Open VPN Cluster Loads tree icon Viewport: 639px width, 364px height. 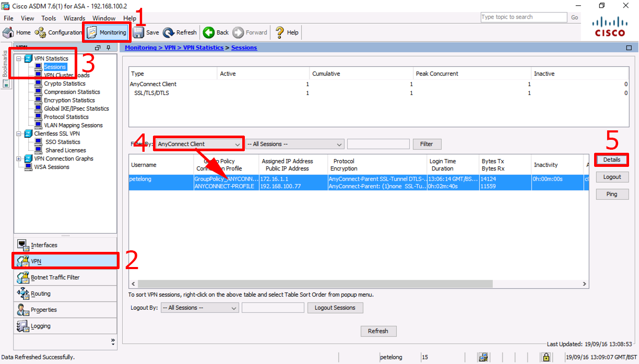point(39,75)
